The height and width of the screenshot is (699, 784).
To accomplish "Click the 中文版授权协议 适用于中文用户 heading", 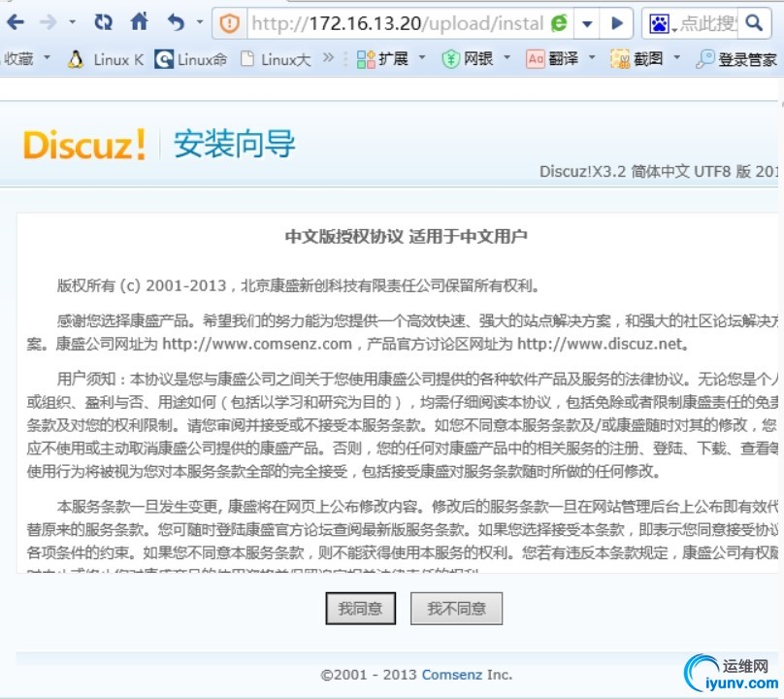I will [x=406, y=237].
